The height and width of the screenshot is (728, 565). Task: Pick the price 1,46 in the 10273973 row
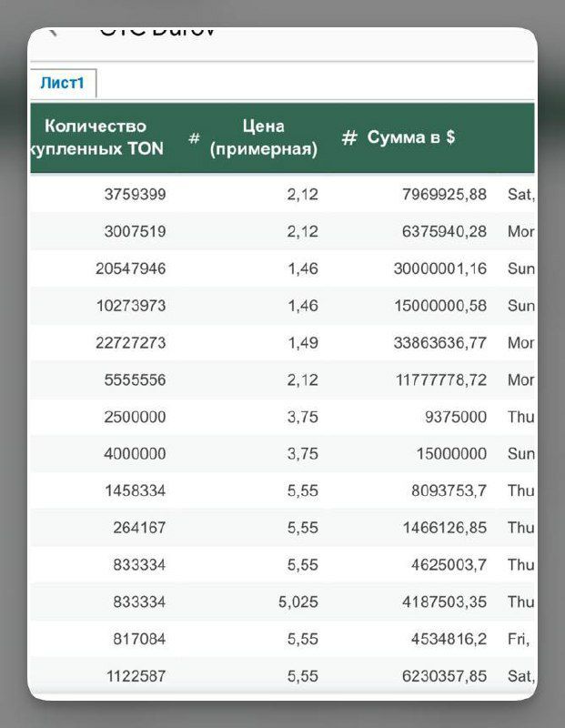click(303, 306)
